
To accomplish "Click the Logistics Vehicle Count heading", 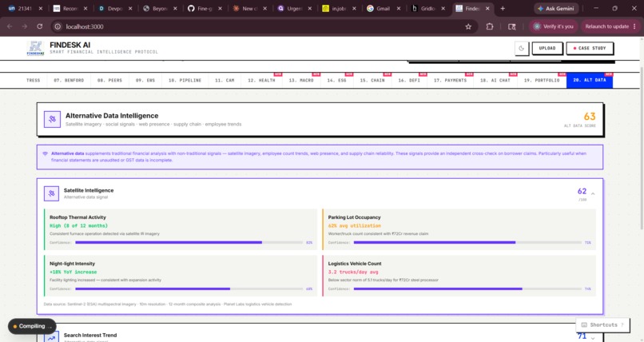I will tap(355, 264).
